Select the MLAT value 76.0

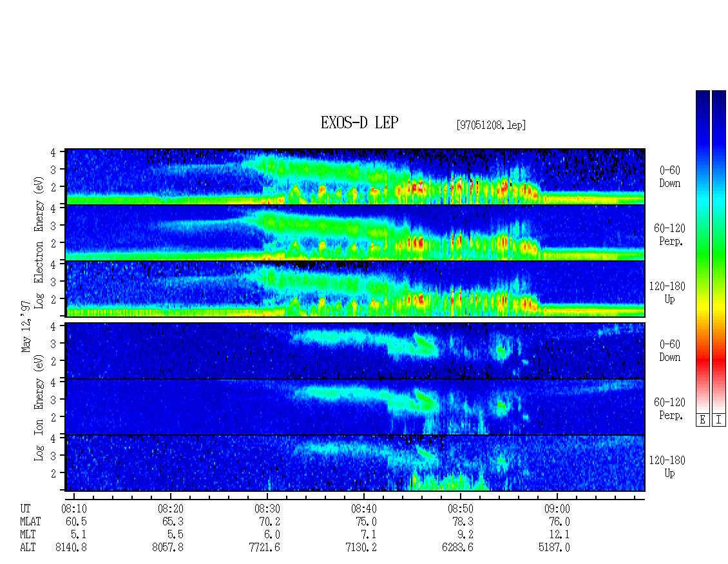click(x=559, y=521)
